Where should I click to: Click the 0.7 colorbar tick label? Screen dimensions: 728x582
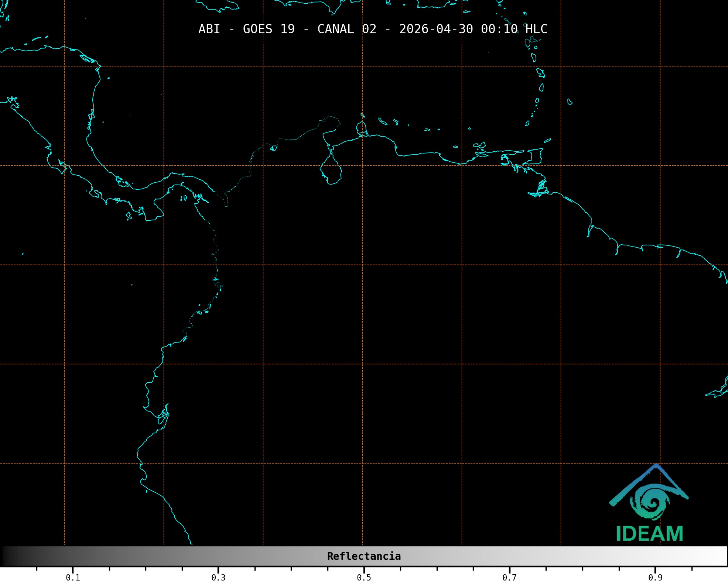509,577
